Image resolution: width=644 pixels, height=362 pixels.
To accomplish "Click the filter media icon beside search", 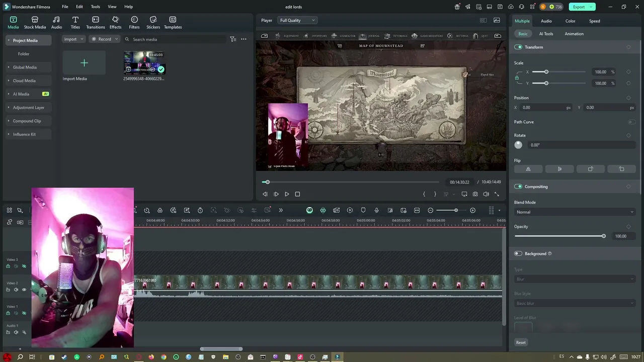I will click(x=233, y=39).
